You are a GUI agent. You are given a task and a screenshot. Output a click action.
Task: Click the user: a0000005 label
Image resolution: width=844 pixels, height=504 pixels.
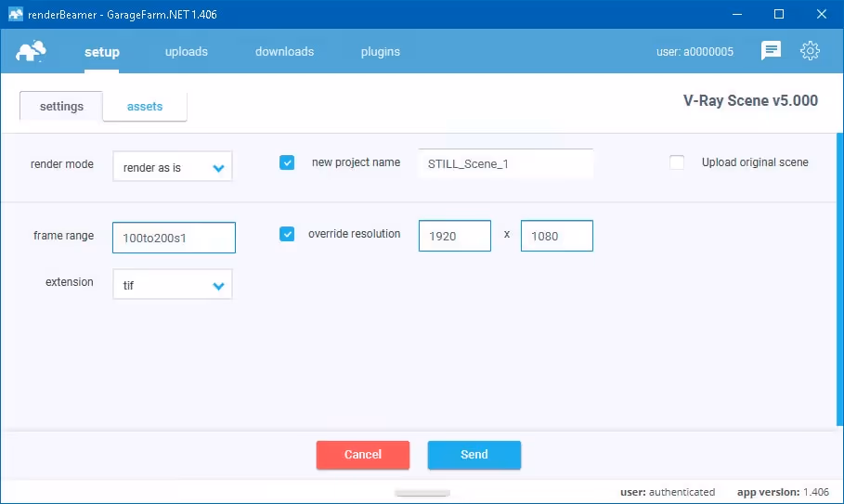[x=695, y=52]
